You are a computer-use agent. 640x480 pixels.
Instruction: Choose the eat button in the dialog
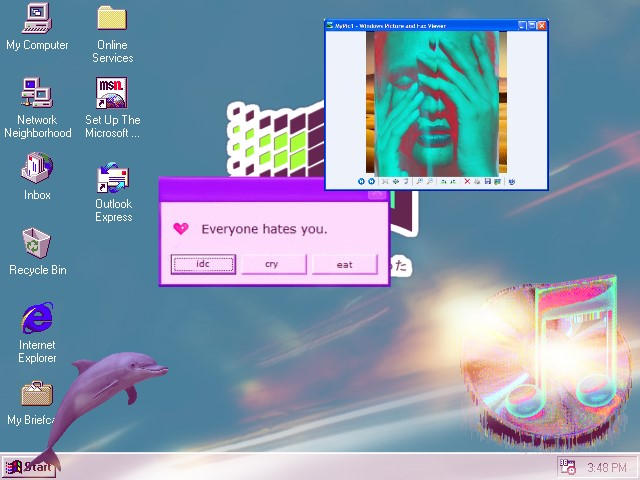click(x=344, y=264)
